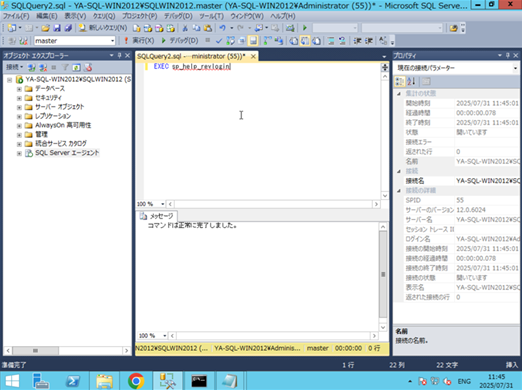Save the query with the floppy icon
This screenshot has width=522, height=390.
point(57,28)
